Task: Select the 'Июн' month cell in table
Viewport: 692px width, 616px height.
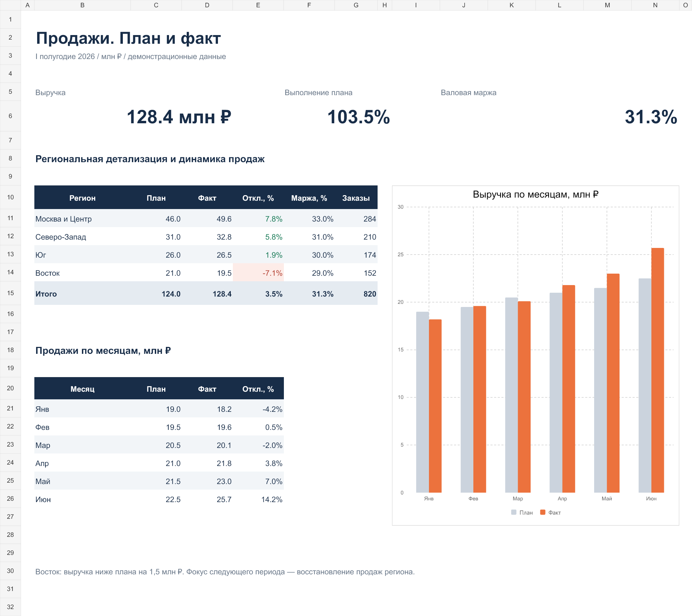Action: pos(82,499)
